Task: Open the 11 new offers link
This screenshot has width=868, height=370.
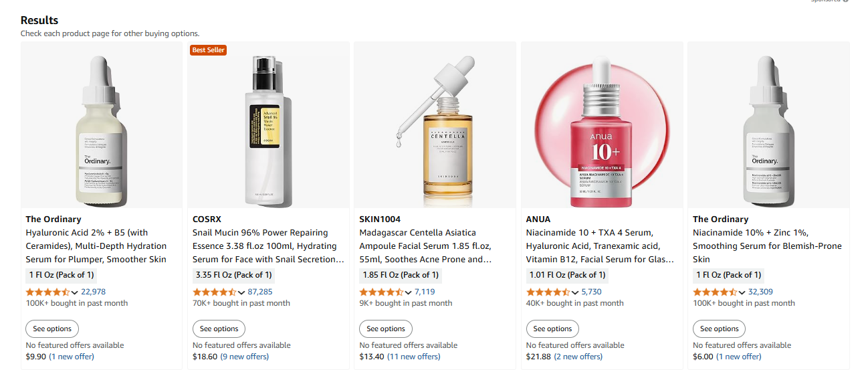Action: tap(414, 357)
